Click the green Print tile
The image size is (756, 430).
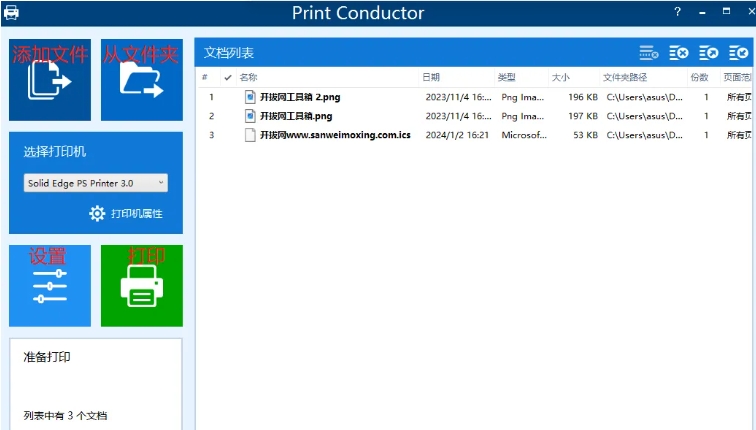pos(142,285)
